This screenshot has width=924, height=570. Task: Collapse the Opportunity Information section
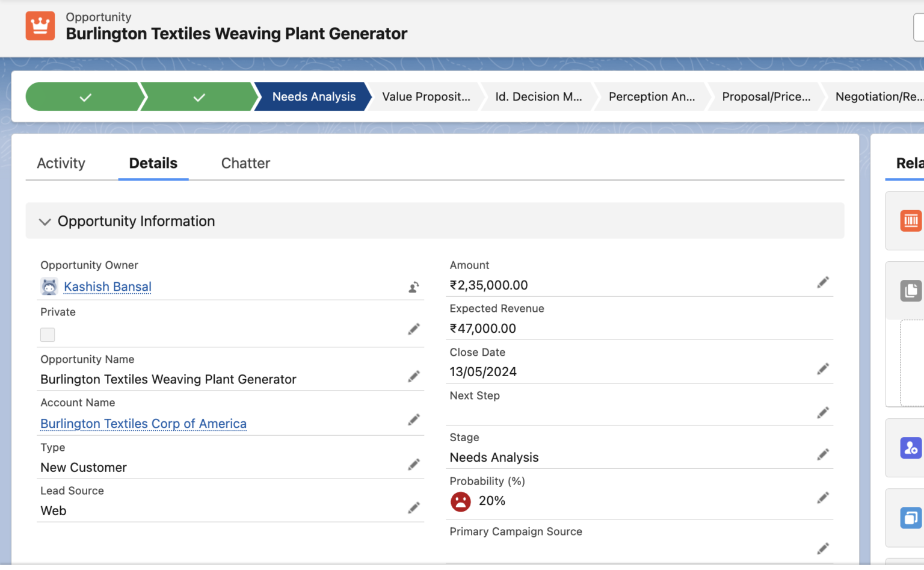(x=45, y=221)
